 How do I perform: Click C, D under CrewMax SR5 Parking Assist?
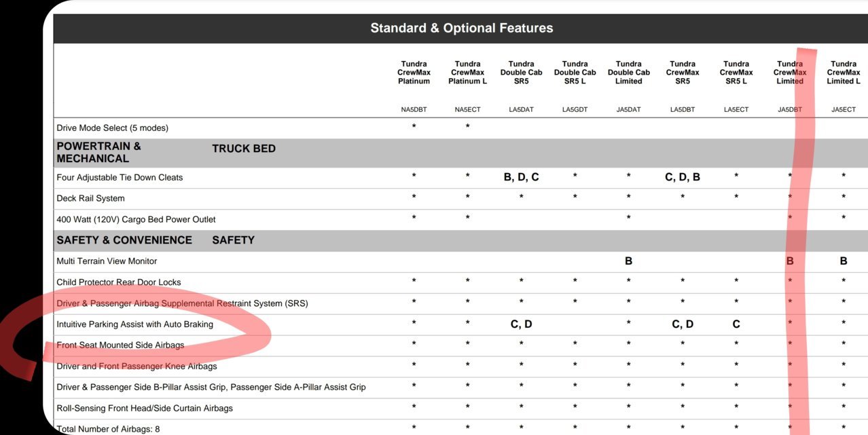683,324
